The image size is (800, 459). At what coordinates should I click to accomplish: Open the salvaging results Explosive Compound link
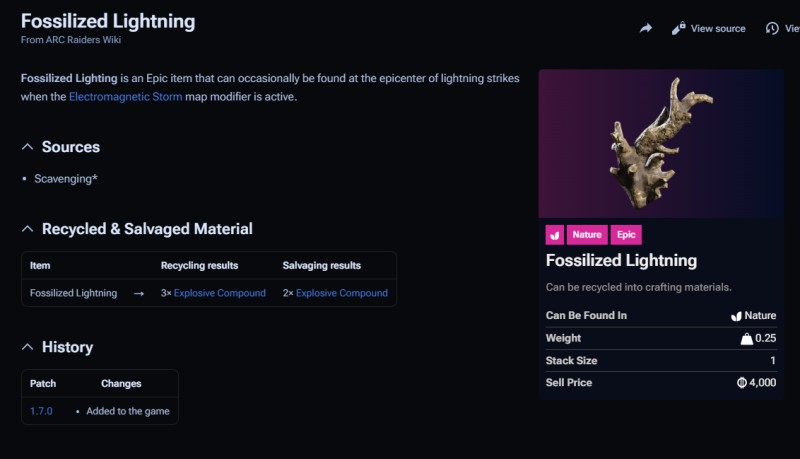(x=341, y=293)
